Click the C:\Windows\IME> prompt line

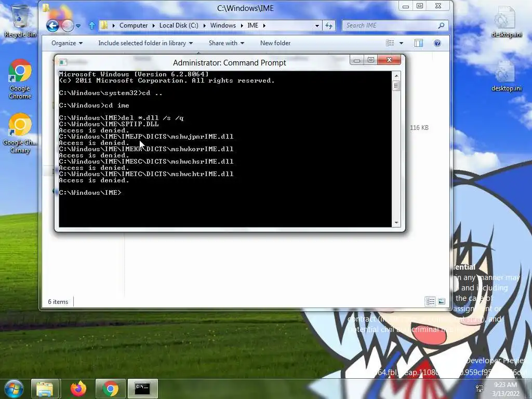[90, 193]
